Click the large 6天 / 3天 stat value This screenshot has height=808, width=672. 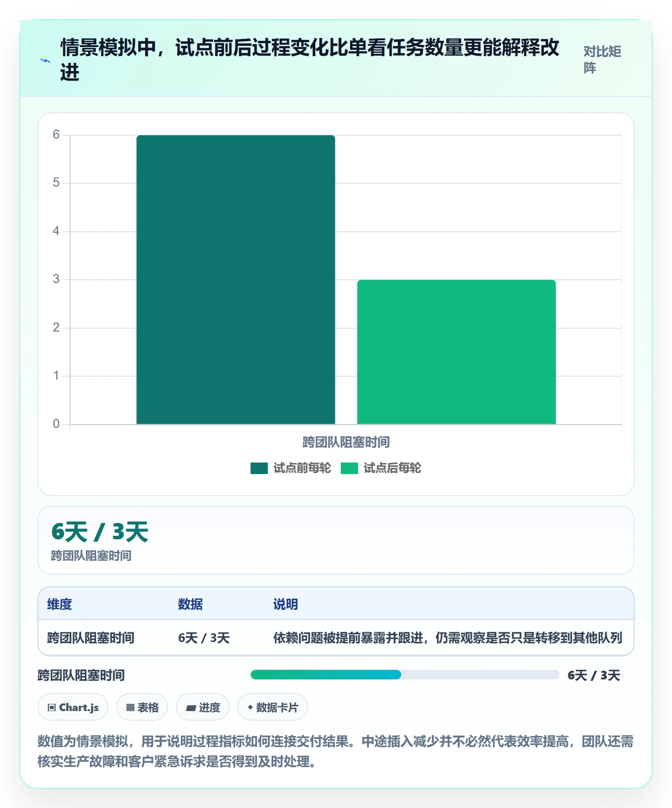pos(100,532)
